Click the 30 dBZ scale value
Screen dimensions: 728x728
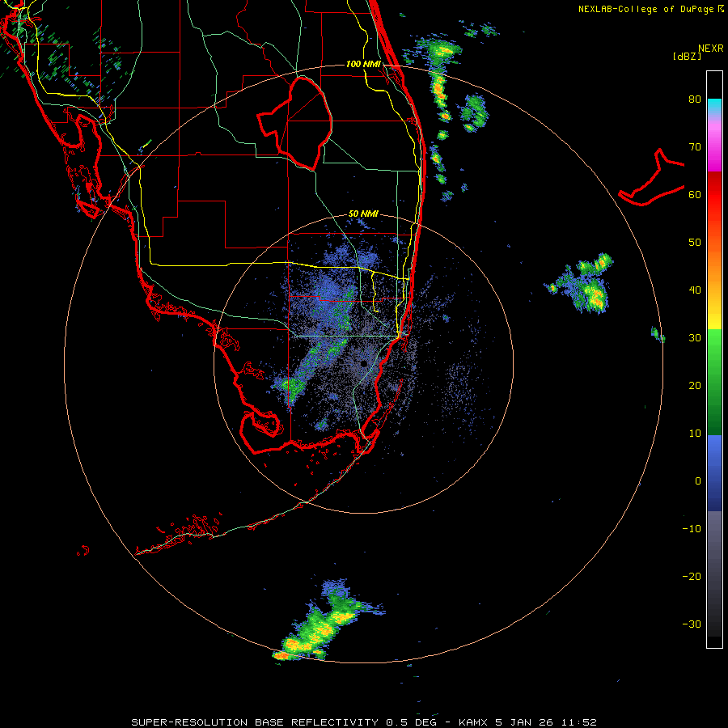(695, 338)
